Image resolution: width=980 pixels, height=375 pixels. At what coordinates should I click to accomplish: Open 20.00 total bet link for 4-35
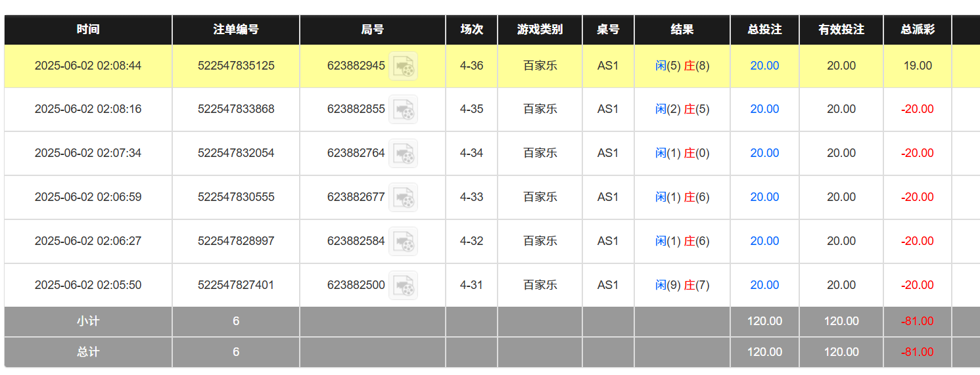tap(764, 109)
